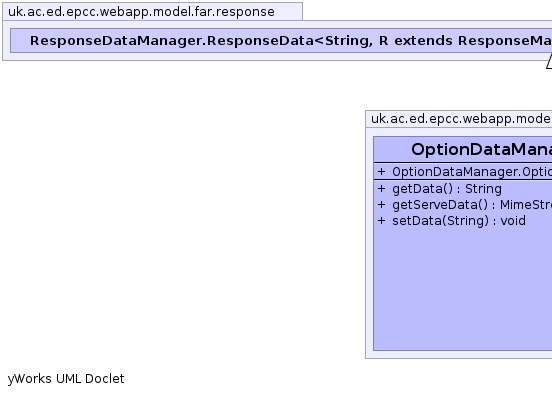This screenshot has height=396, width=552.
Task: Open the uk.ac.ed.epcc.webapp.model.far.response package label
Action: click(141, 12)
